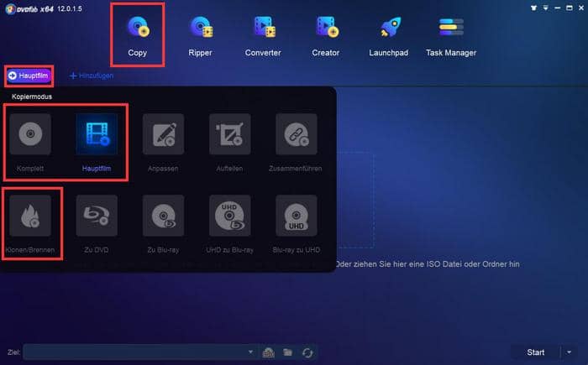Select the Zusammenführen copy mode
This screenshot has width=588, height=365.
[x=297, y=134]
